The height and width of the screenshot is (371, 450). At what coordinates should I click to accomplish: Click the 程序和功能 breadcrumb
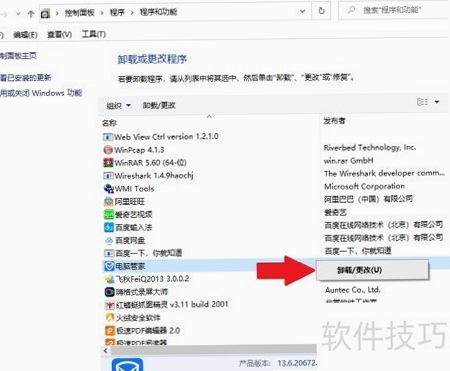click(x=158, y=12)
